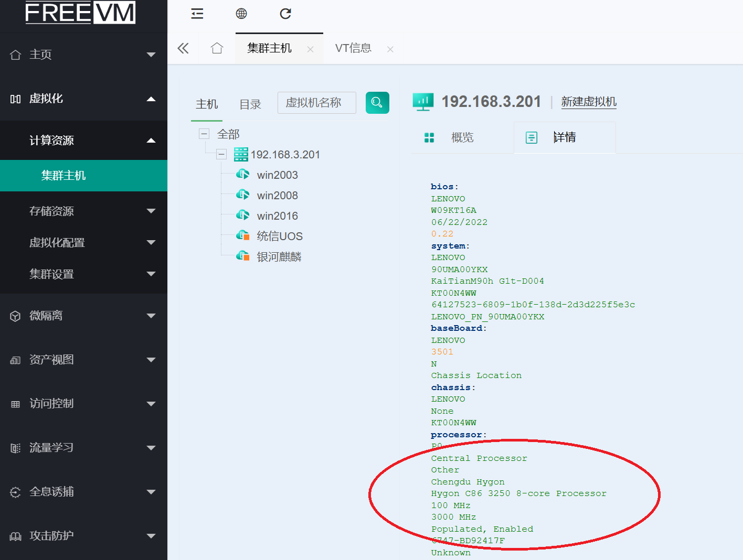743x560 pixels.
Task: Open the 目录 directory tab
Action: tap(250, 104)
